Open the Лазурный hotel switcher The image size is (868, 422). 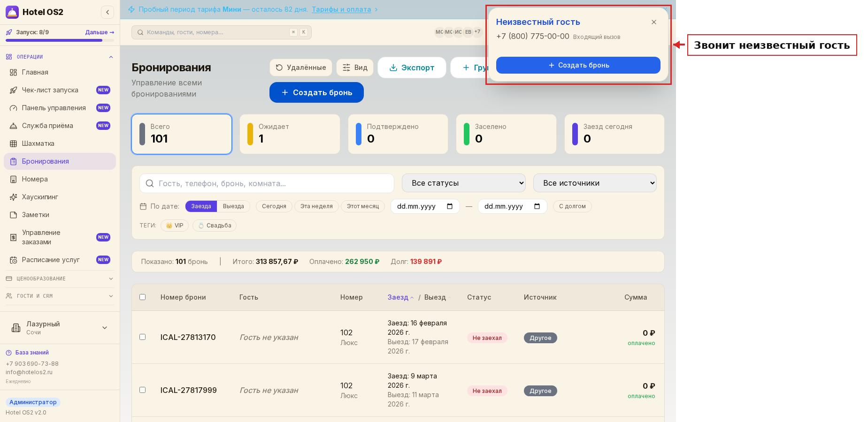tap(60, 328)
